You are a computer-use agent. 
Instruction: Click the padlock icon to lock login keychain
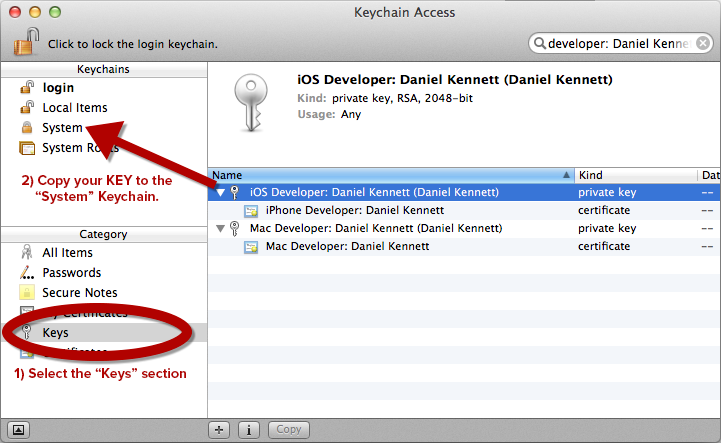point(26,41)
